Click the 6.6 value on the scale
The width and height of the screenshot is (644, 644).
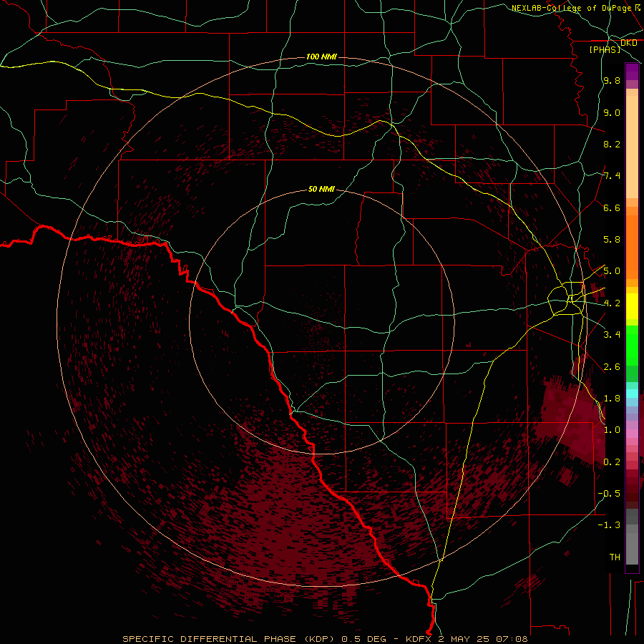612,208
